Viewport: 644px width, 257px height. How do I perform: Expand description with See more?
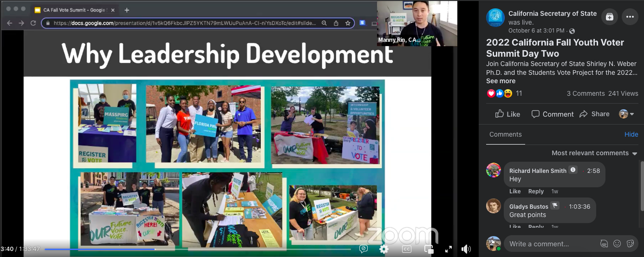click(x=501, y=81)
